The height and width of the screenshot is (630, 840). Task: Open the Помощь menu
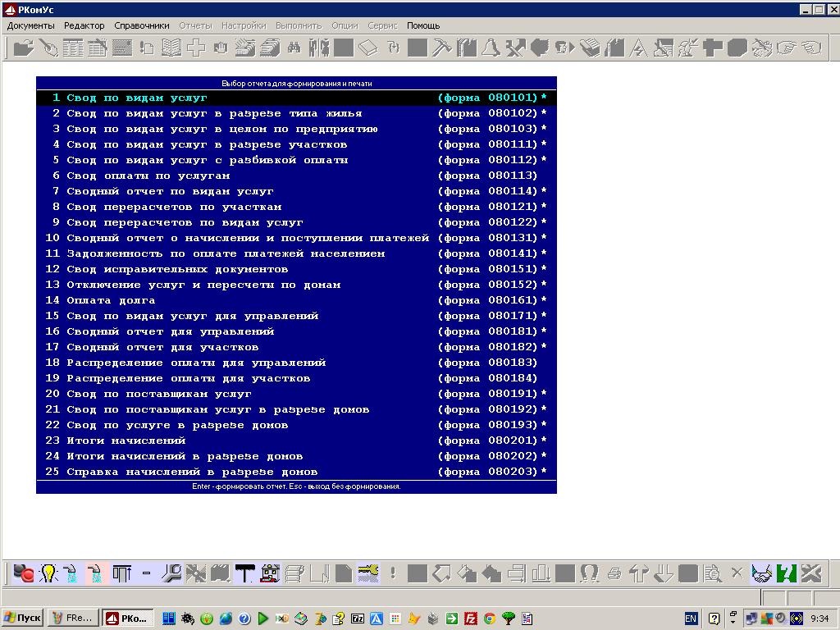(423, 25)
